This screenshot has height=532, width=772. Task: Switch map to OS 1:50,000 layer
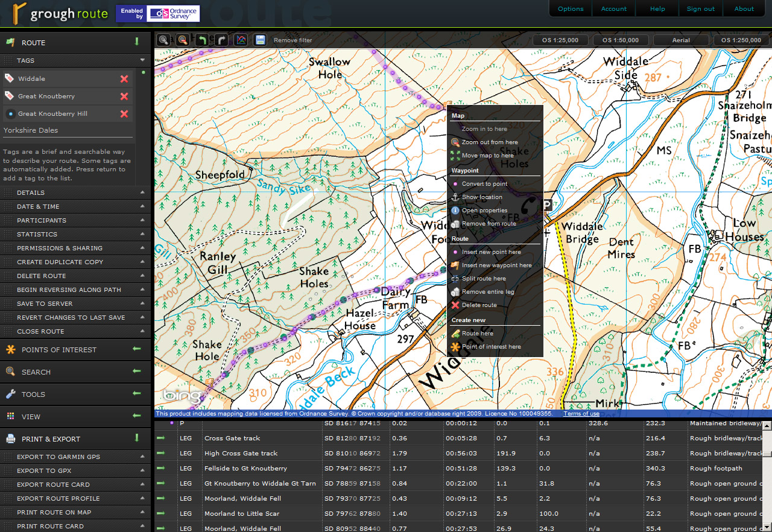pyautogui.click(x=621, y=40)
